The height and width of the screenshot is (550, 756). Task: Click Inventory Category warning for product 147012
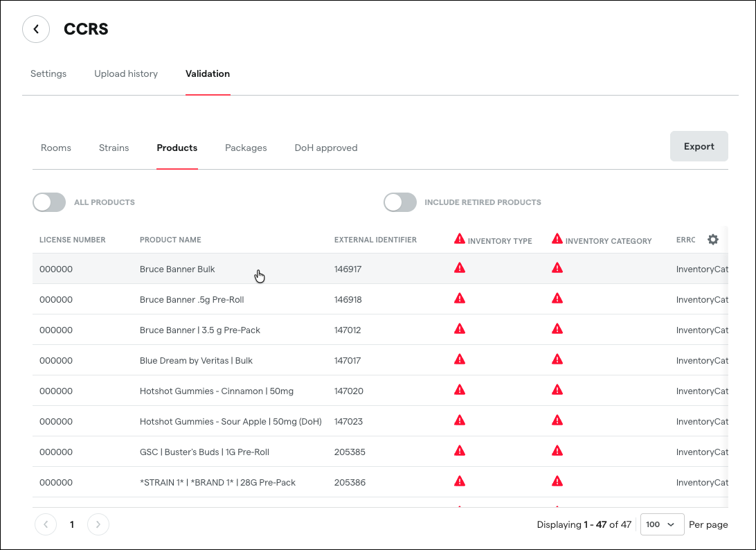click(x=557, y=328)
